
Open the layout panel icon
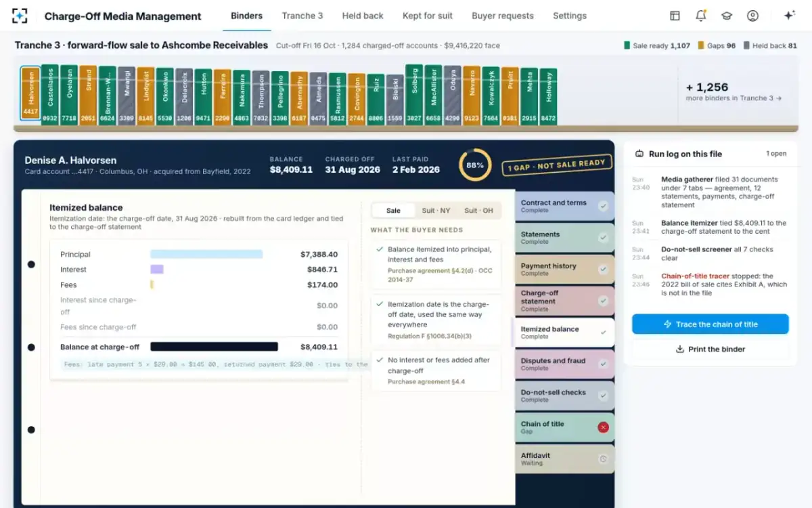coord(675,16)
